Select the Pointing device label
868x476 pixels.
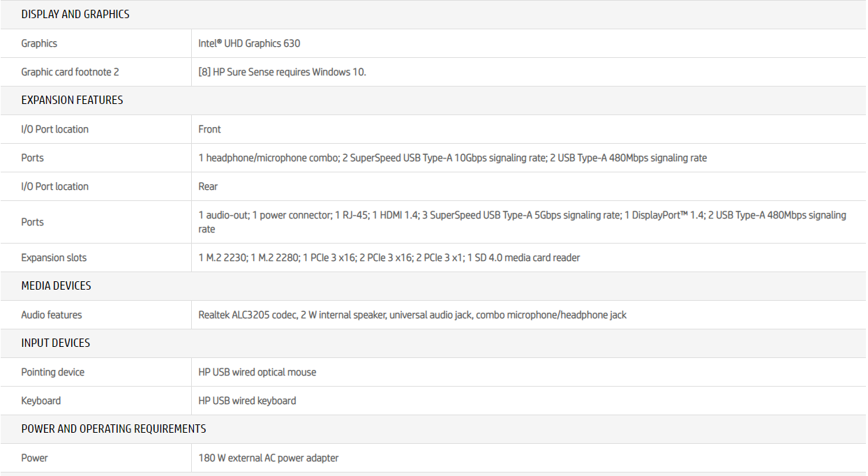tap(53, 372)
